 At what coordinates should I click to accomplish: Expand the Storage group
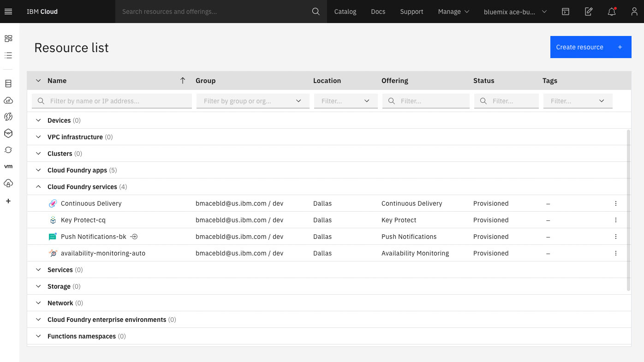38,286
